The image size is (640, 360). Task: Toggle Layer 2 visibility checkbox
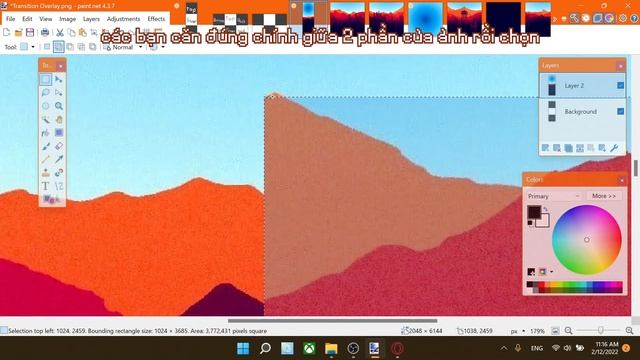point(620,85)
